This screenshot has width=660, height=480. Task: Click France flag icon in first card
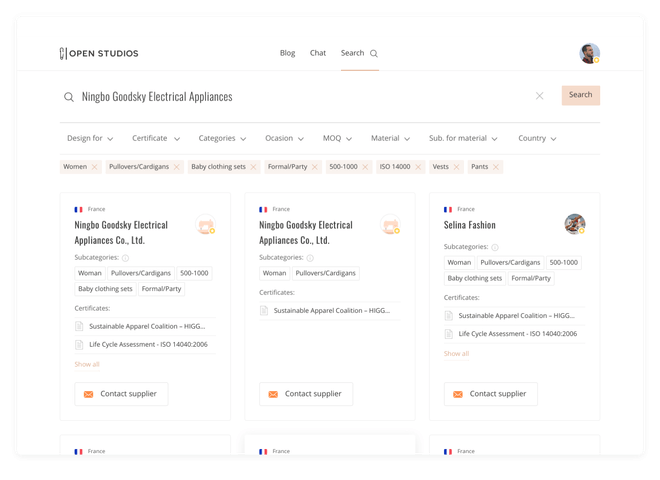pos(78,210)
